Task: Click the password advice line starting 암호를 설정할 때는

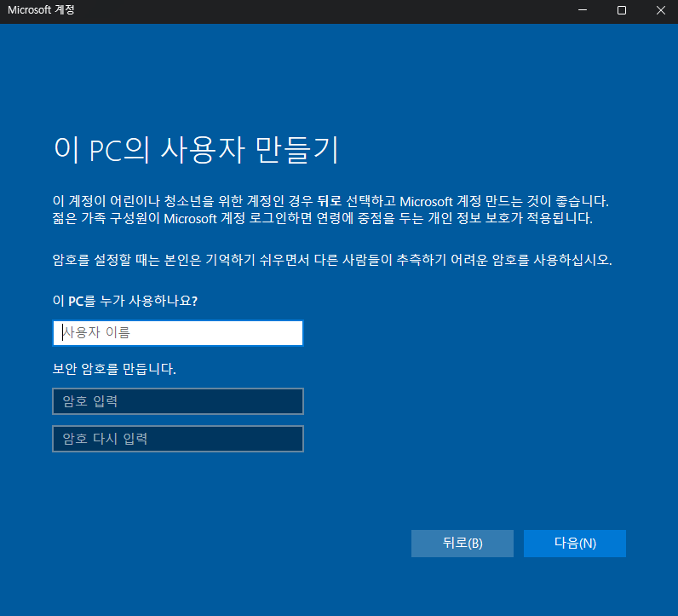Action: pyautogui.click(x=332, y=260)
